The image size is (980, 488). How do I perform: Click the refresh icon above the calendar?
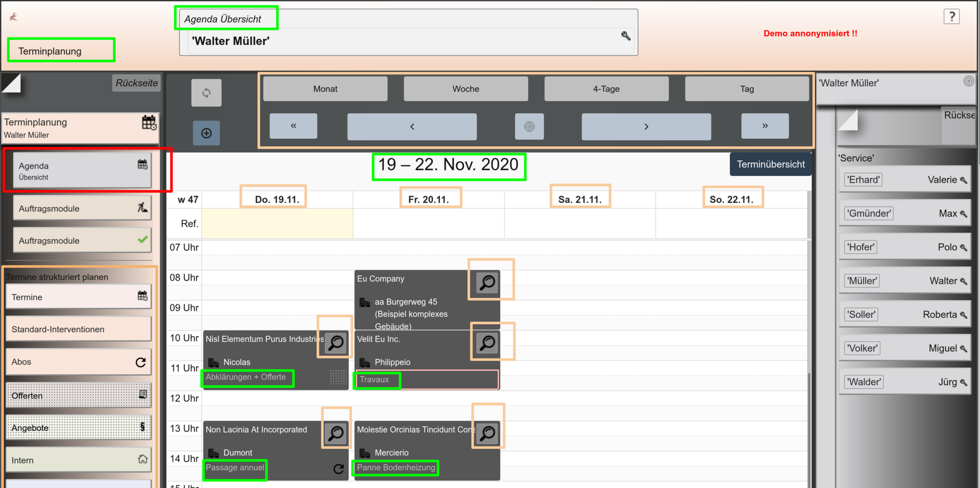[x=206, y=93]
